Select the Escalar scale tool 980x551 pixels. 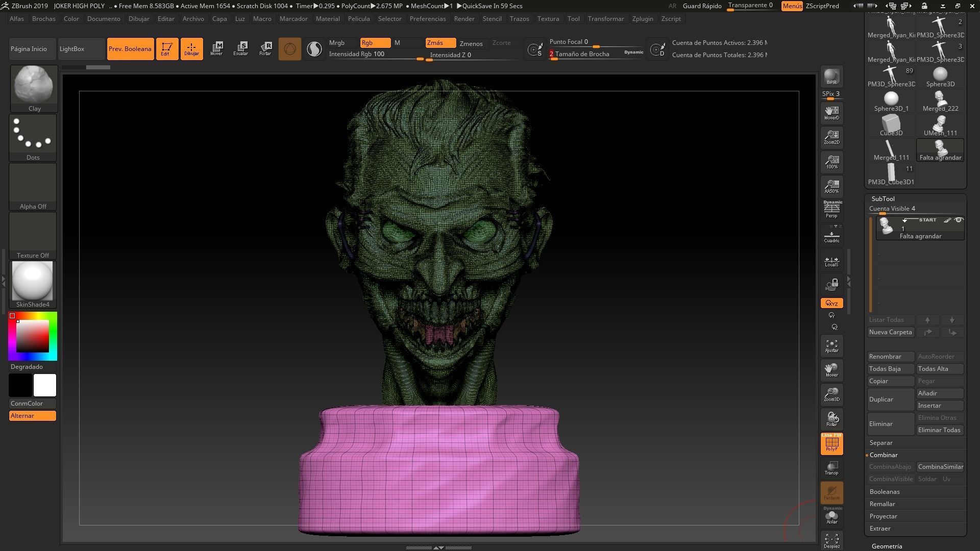[241, 49]
